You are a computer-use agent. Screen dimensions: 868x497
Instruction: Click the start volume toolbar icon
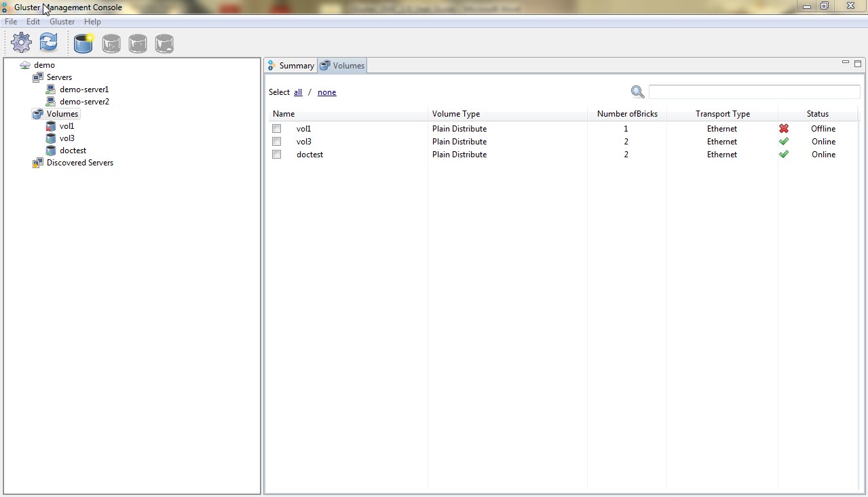111,44
